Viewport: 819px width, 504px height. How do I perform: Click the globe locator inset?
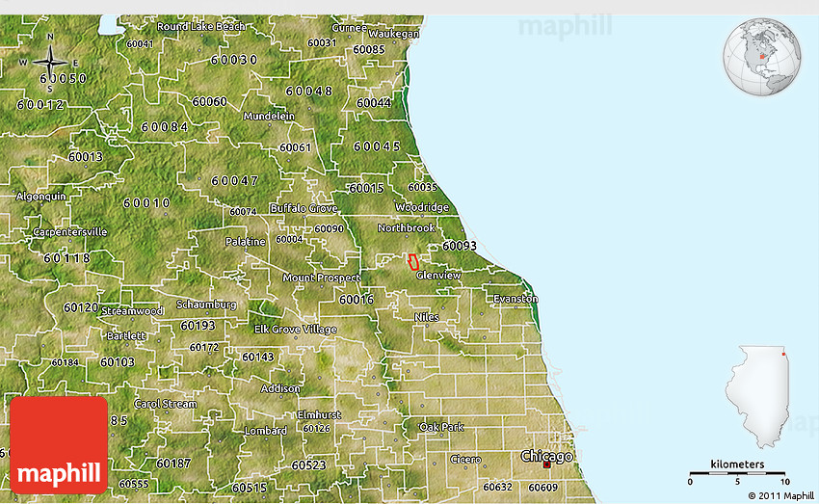click(x=762, y=58)
